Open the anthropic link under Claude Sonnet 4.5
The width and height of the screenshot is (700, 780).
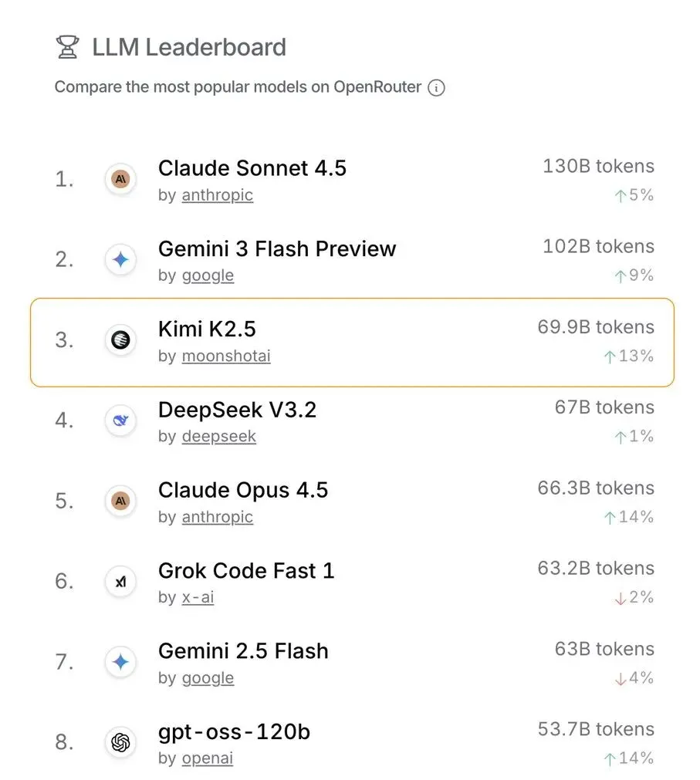217,195
